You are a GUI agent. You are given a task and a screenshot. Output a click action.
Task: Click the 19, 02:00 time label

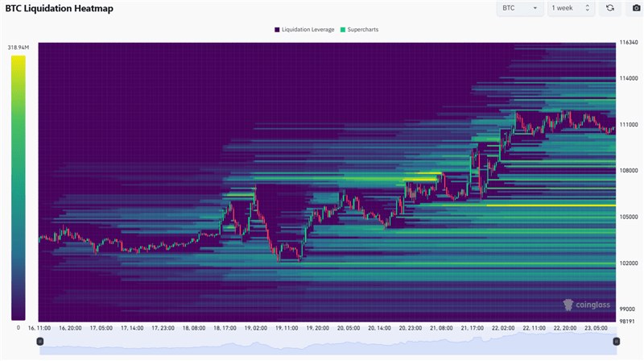click(x=256, y=328)
